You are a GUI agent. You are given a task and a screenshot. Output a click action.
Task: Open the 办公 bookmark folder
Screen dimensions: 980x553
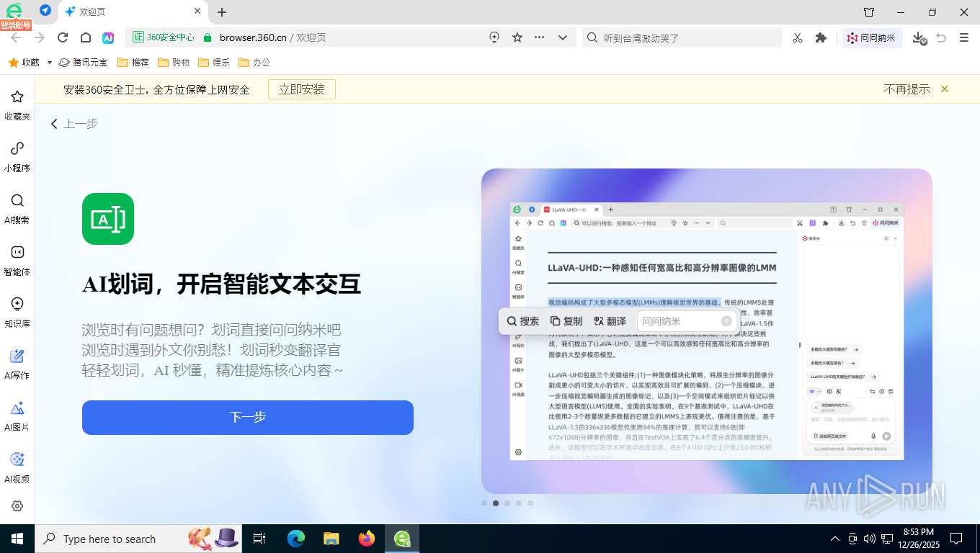[254, 63]
